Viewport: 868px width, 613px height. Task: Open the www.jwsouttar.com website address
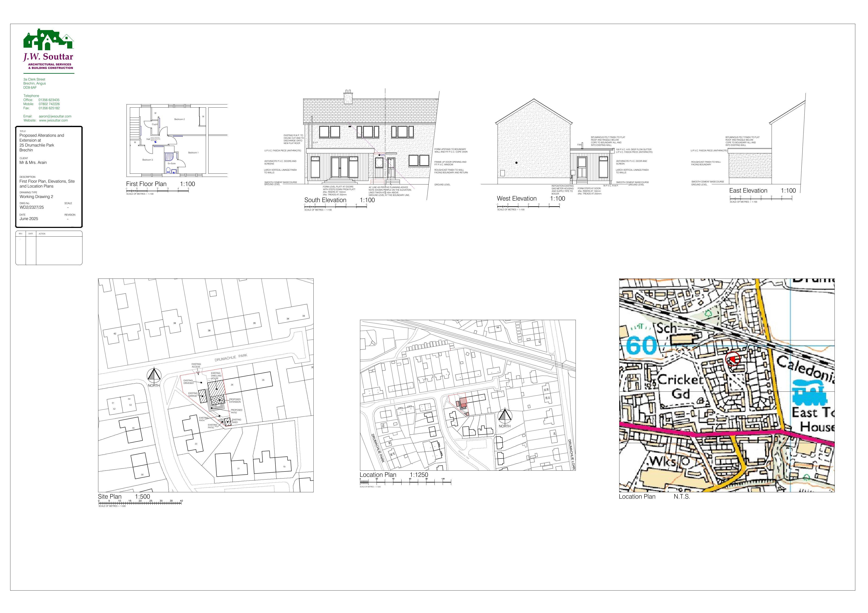point(53,121)
